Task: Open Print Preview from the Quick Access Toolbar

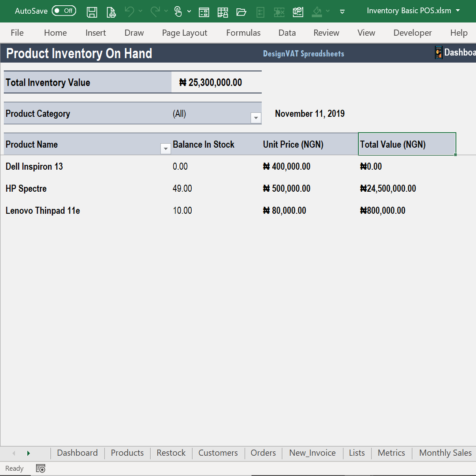Action: (111, 12)
